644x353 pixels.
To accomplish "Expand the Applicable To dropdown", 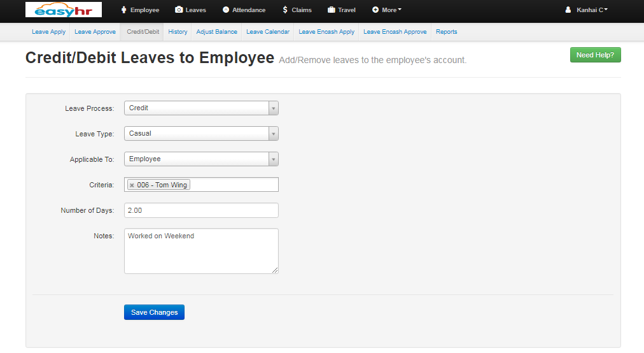I will [273, 159].
